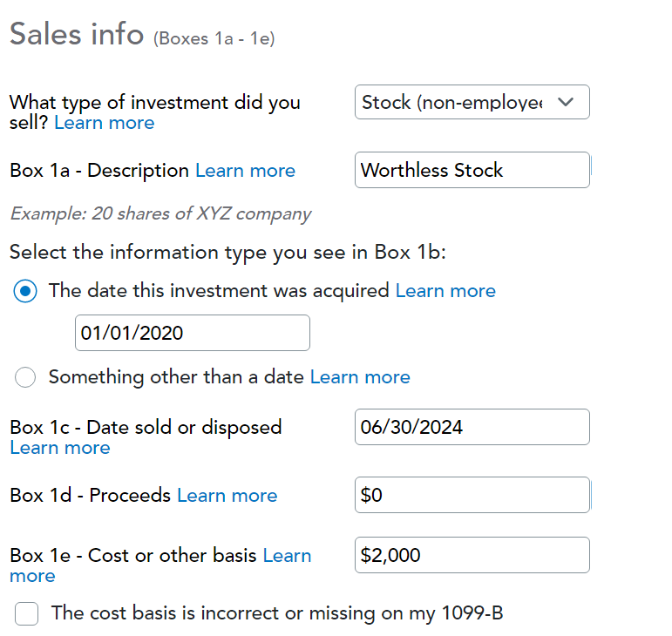This screenshot has width=672, height=636.
Task: Click the Box 1e cost basis field $2,000
Action: [472, 555]
